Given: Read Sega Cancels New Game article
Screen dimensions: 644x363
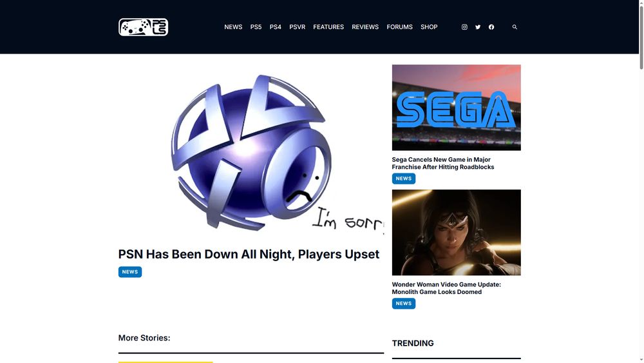Looking at the screenshot, I should click(443, 163).
